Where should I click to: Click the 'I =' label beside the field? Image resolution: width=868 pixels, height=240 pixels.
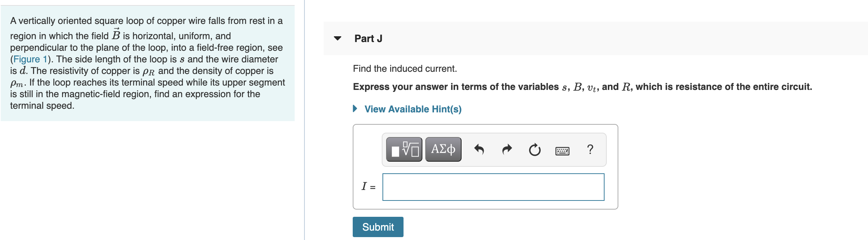click(x=368, y=187)
